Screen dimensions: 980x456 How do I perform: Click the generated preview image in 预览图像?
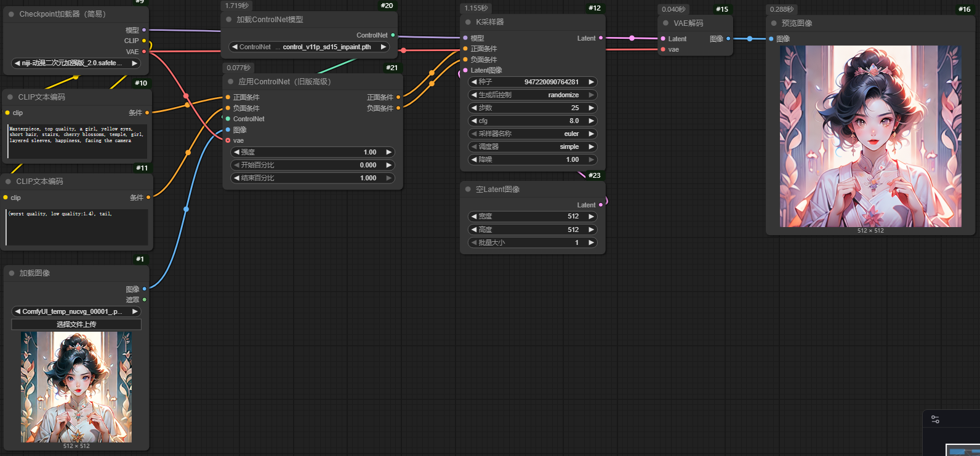point(870,136)
